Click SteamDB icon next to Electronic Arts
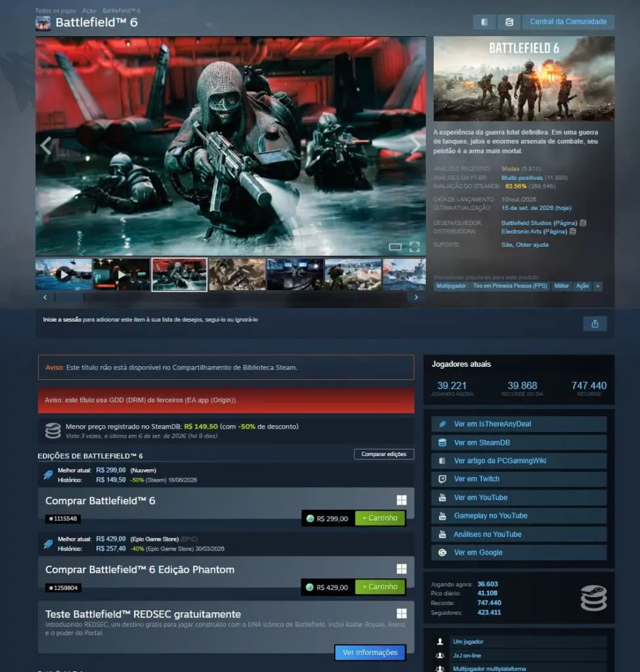The width and height of the screenshot is (640, 672). tap(572, 232)
